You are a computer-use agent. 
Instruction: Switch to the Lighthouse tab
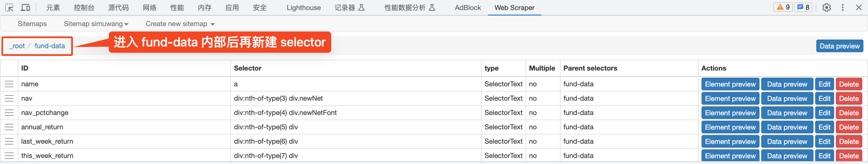[x=303, y=7]
